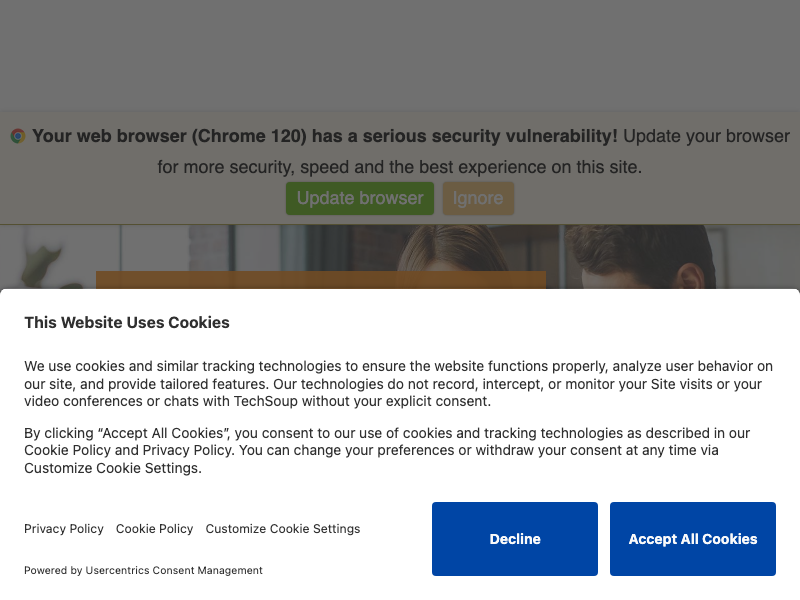Click the paragraph starting "By clicking"
800x600 pixels.
[x=386, y=450]
